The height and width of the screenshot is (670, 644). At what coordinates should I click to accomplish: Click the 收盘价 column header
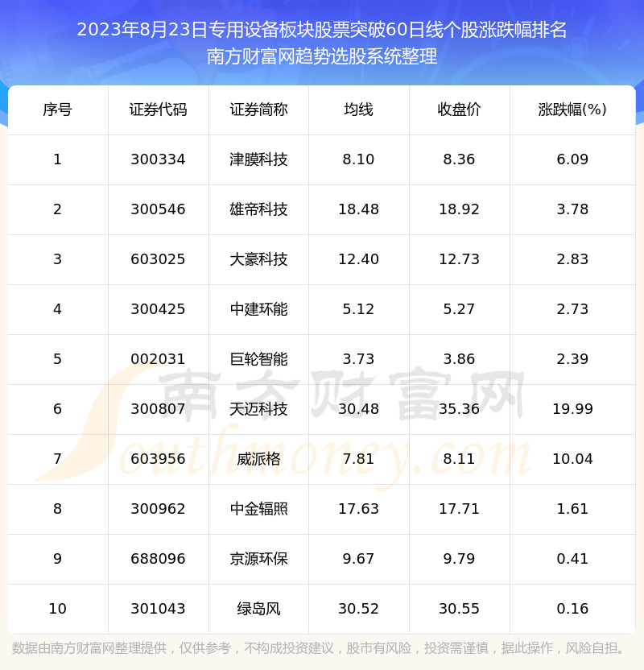click(459, 110)
